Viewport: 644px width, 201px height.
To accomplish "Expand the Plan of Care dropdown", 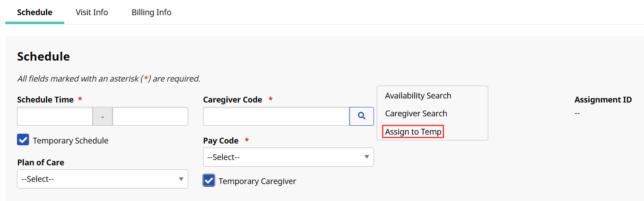I will click(x=102, y=179).
